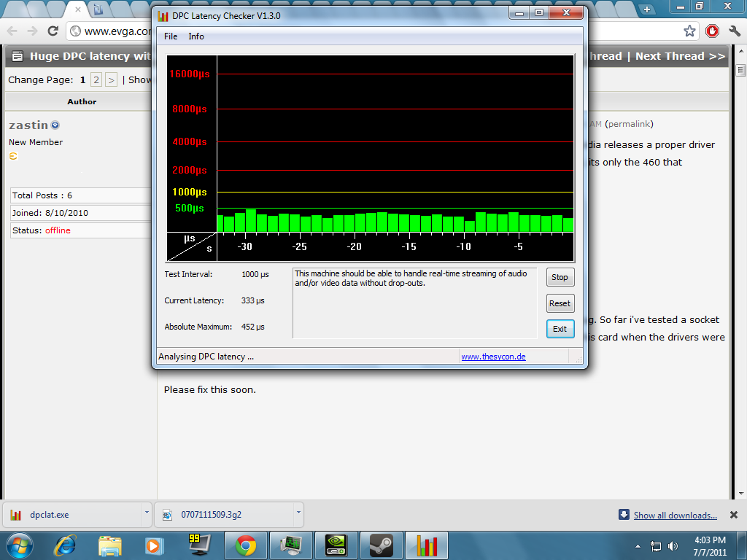747x560 pixels.
Task: Go to page 2 of the thread
Action: click(96, 79)
